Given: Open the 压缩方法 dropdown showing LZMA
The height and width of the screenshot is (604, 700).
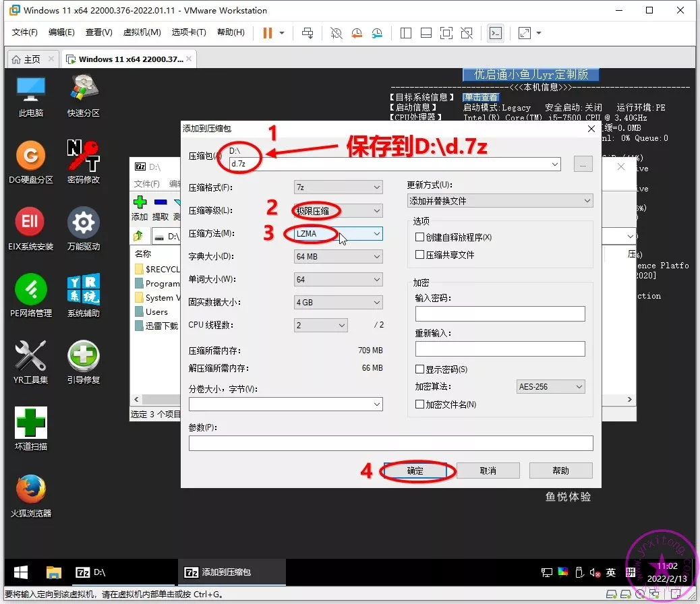Looking at the screenshot, I should 339,234.
